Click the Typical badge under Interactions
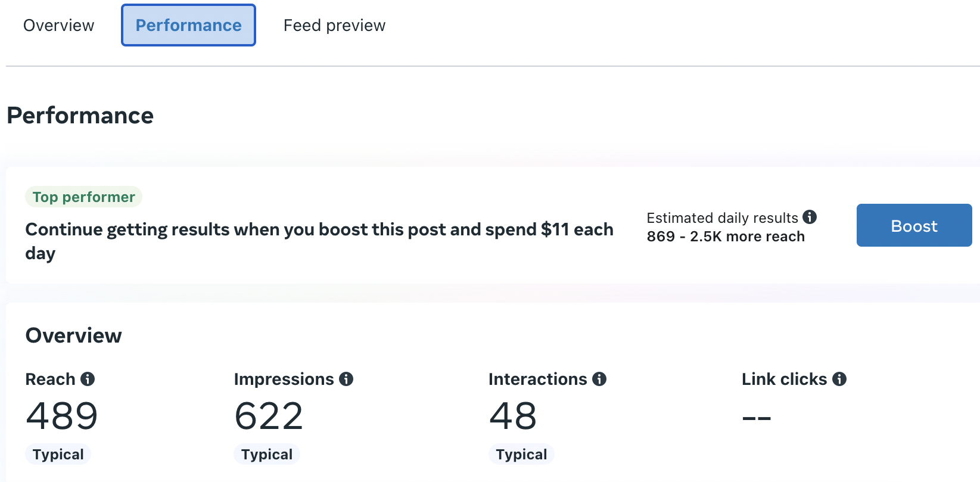Screen dimensions: 980x482 coord(521,454)
